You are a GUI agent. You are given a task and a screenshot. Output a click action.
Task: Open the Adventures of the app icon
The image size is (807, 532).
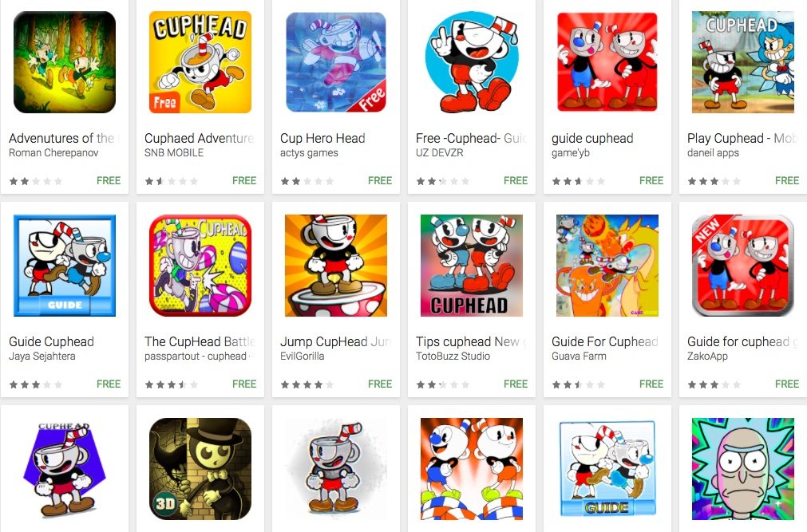pyautogui.click(x=65, y=62)
